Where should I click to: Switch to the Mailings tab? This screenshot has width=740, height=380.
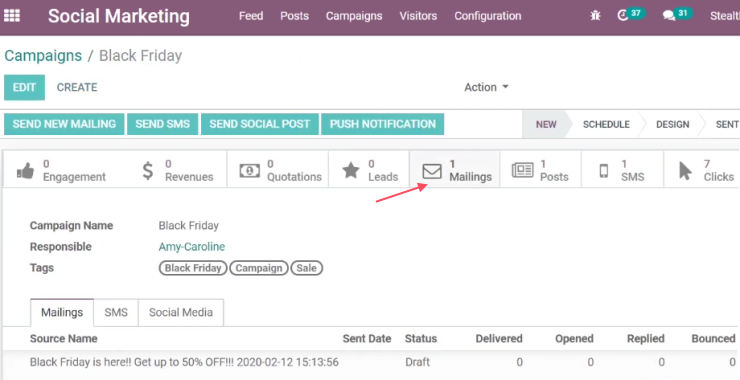[x=62, y=312]
